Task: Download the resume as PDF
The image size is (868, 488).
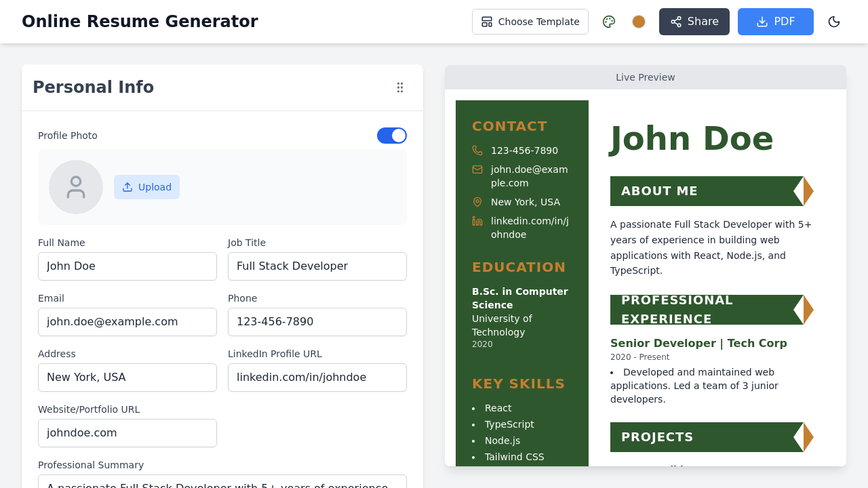Action: click(775, 22)
